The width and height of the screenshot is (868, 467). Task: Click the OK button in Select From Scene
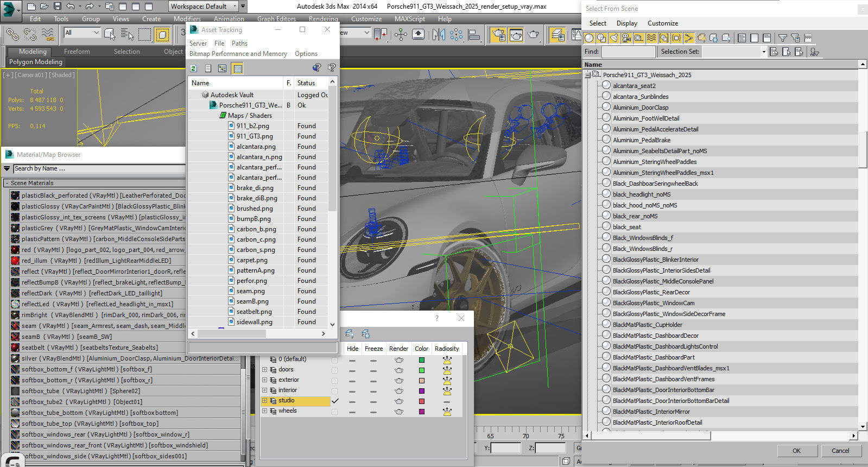pos(796,451)
